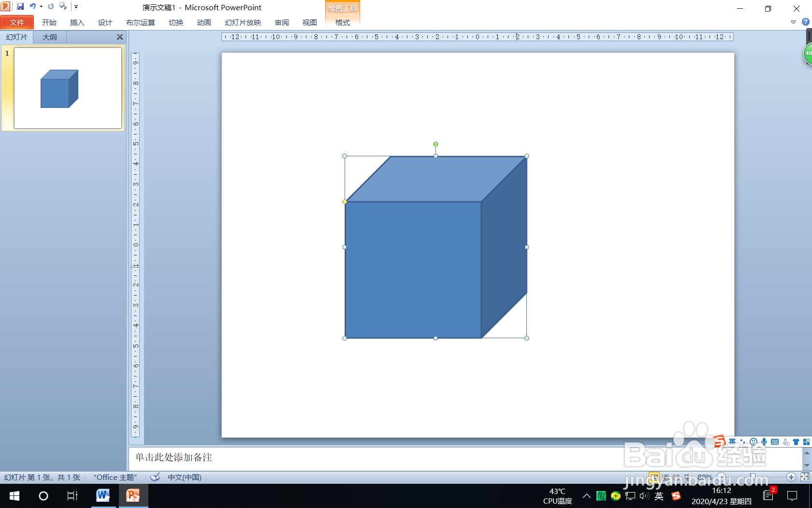Fit slide to current window
The width and height of the screenshot is (812, 508).
805,478
